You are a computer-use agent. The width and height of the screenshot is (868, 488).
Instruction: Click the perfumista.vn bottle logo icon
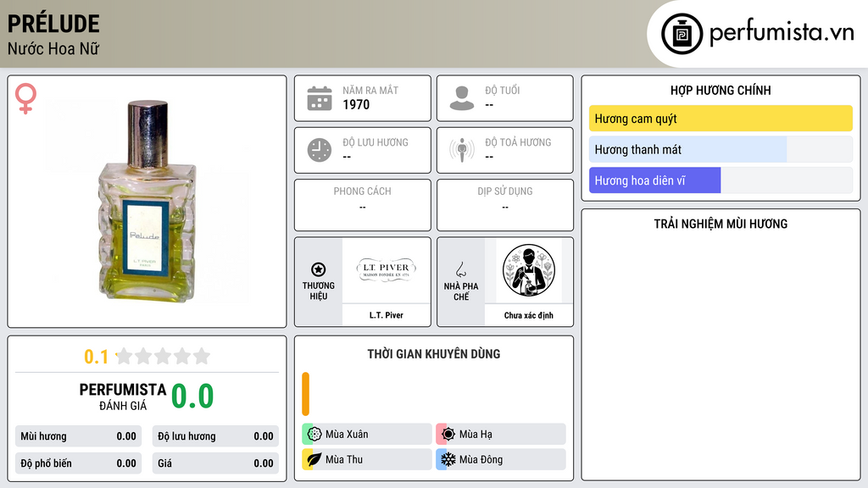point(682,34)
